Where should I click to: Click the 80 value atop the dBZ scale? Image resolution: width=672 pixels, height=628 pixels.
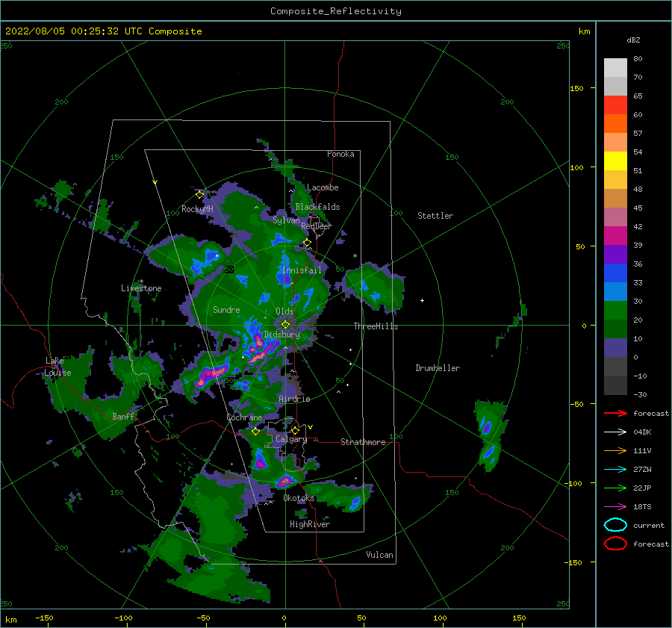[638, 58]
